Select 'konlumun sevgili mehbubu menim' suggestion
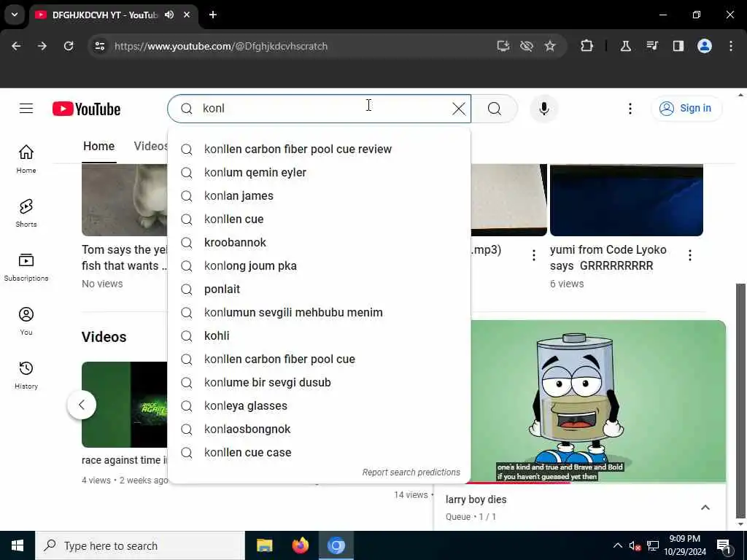The width and height of the screenshot is (747, 560). 320,312
